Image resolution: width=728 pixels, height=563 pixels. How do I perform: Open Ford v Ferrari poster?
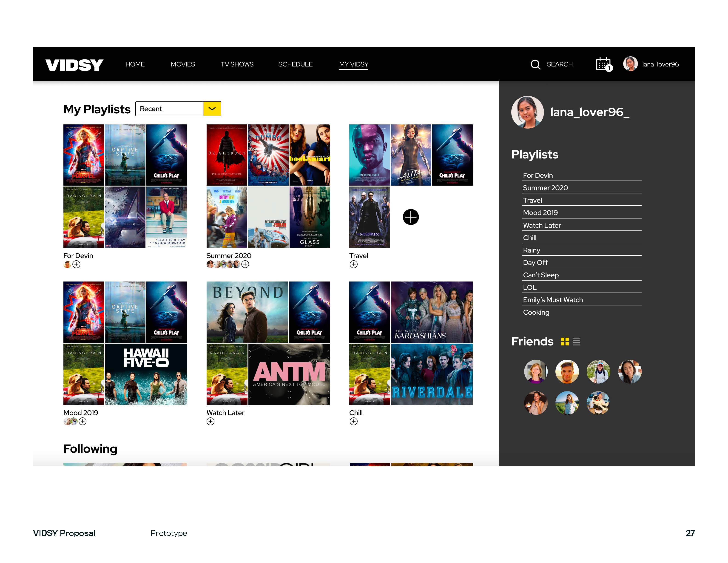[x=268, y=217]
